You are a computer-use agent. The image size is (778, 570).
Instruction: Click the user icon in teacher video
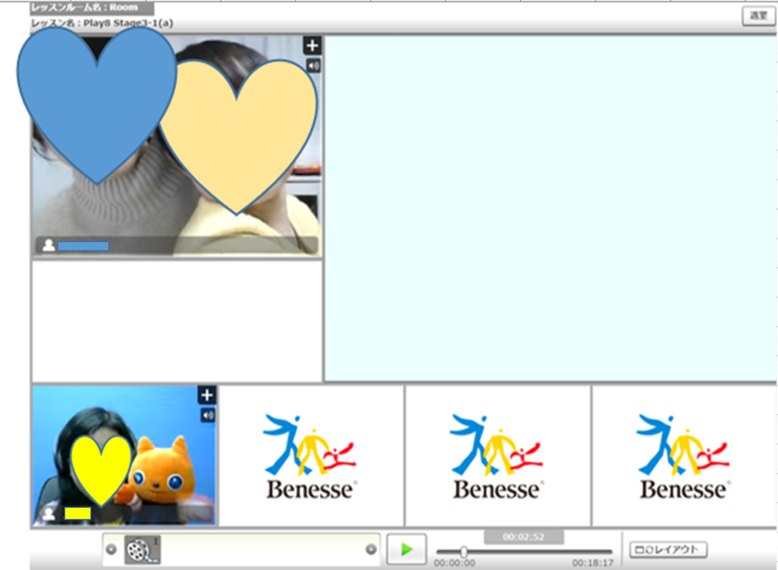pyautogui.click(x=49, y=513)
